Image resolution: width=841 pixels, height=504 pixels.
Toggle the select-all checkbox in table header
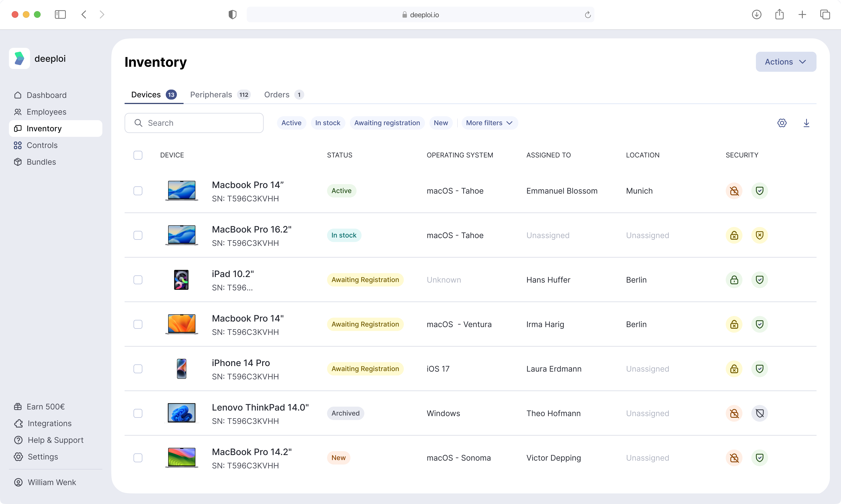(x=138, y=155)
